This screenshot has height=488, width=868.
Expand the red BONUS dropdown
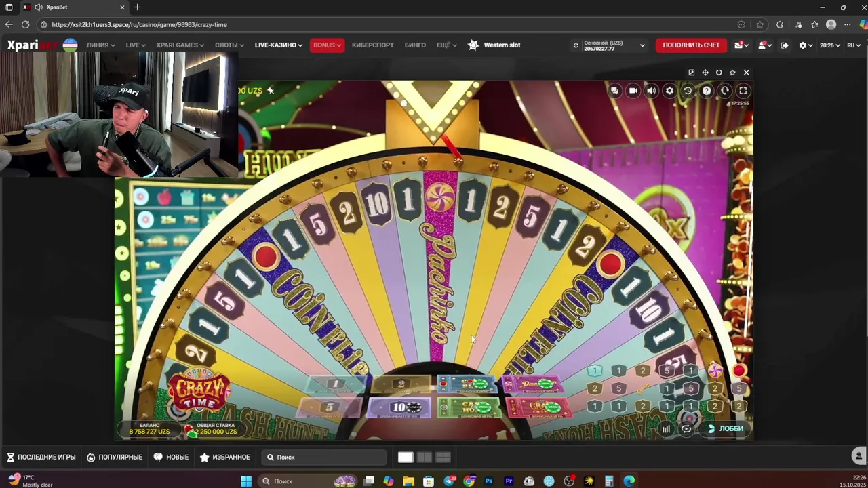pyautogui.click(x=327, y=45)
